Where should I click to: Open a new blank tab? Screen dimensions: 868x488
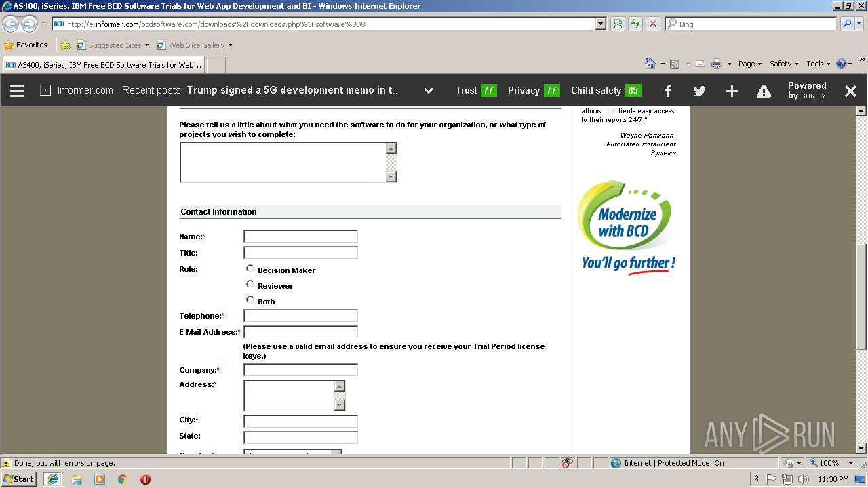click(x=216, y=65)
